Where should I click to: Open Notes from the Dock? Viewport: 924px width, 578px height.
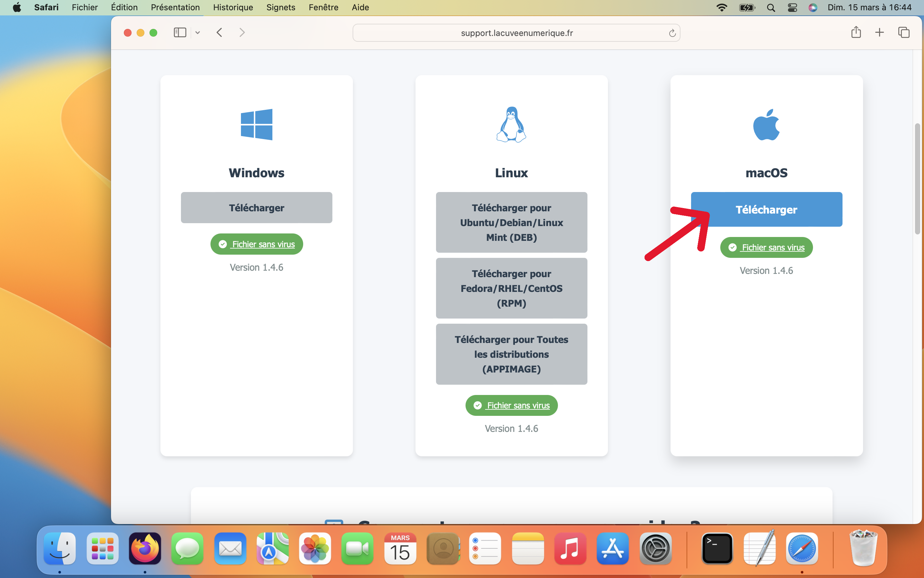(528, 548)
